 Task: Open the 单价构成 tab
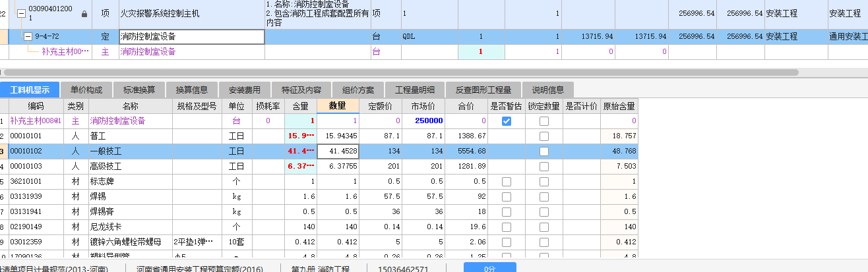tap(86, 90)
